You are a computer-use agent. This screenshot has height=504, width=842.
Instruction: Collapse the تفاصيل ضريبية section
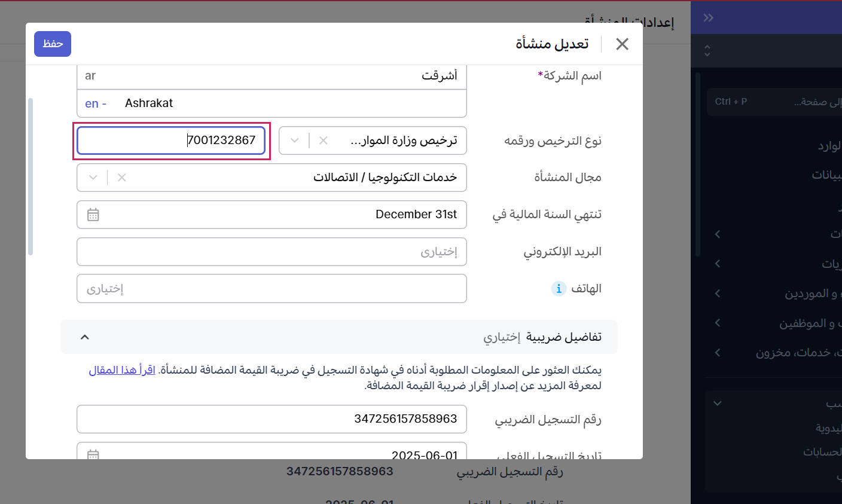(85, 337)
